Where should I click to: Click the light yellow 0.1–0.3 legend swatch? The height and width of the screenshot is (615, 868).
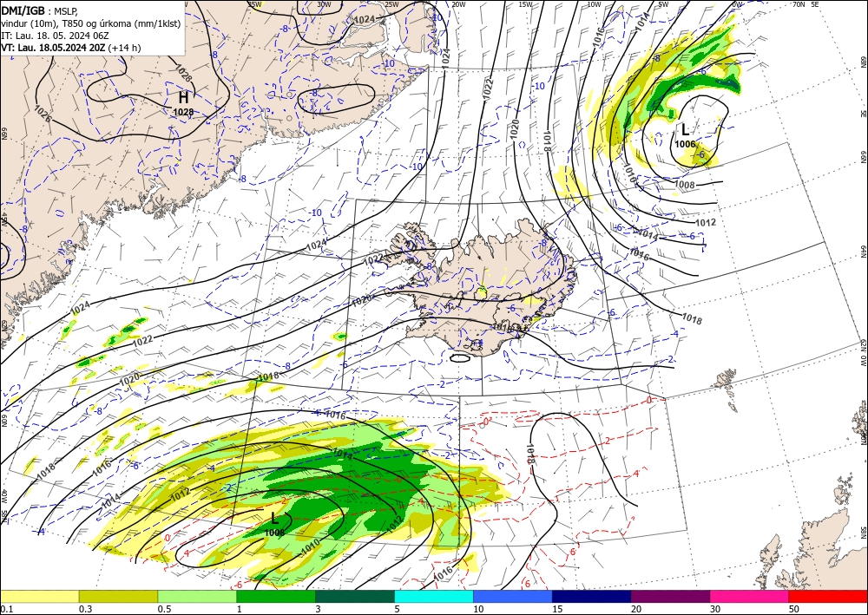[x=39, y=596]
